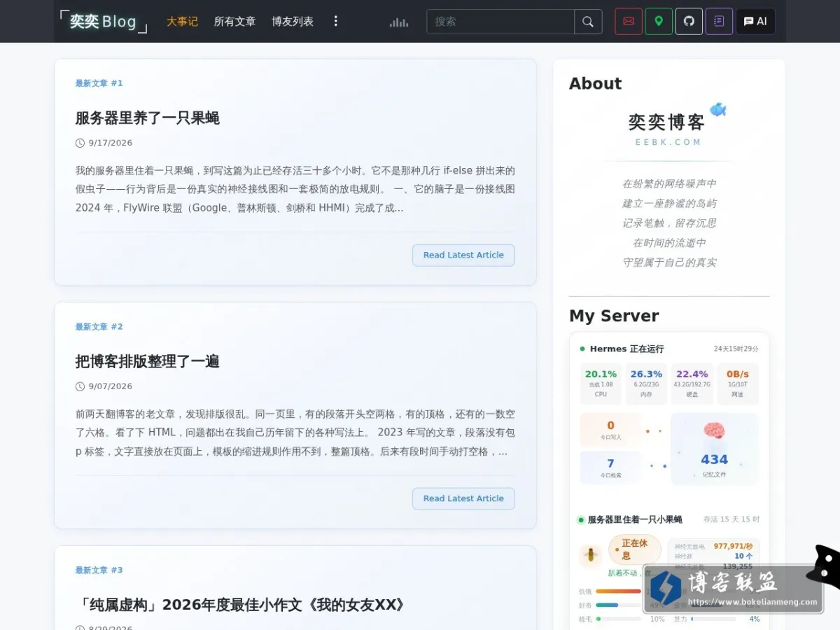Click the 好奇 curiosity progress bar
The width and height of the screenshot is (840, 630).
(619, 605)
